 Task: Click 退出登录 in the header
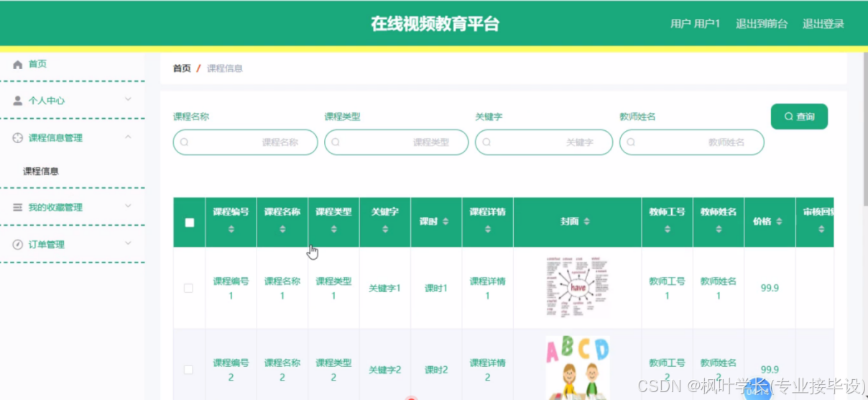point(823,24)
